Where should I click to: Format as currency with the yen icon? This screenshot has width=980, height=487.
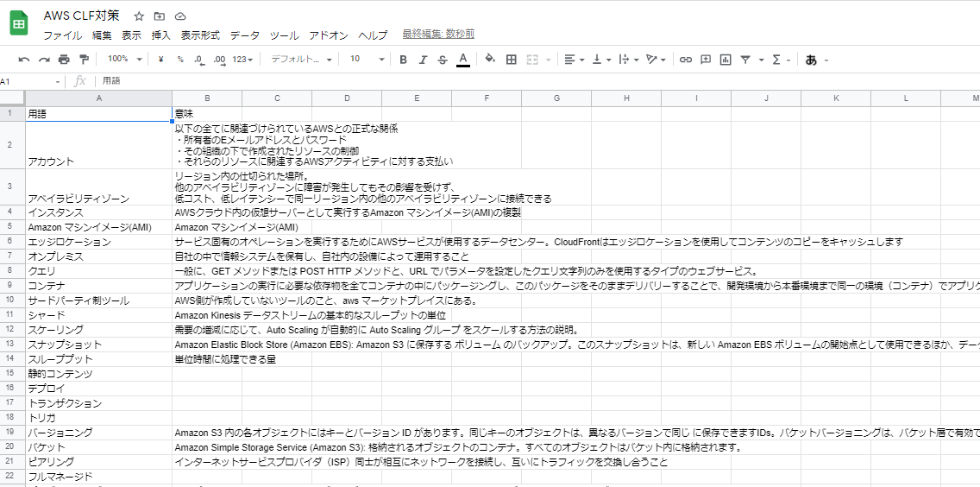160,60
